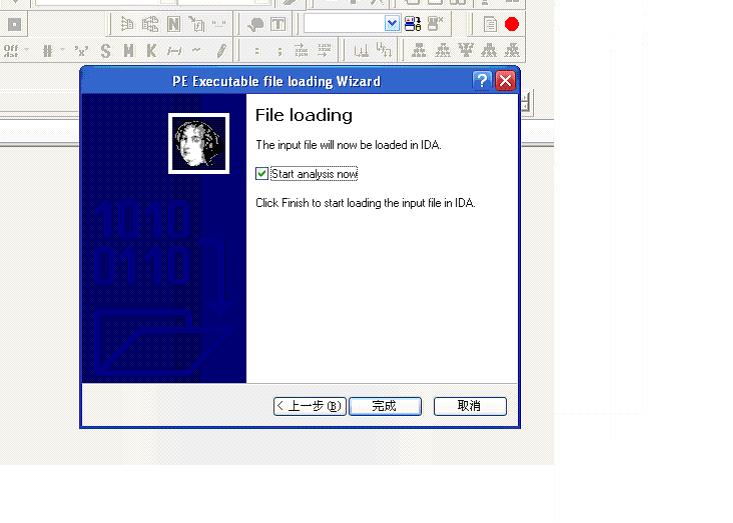Screen dimensions: 733x523
Task: Expand the arrow next to Off dat
Action: [x=26, y=49]
